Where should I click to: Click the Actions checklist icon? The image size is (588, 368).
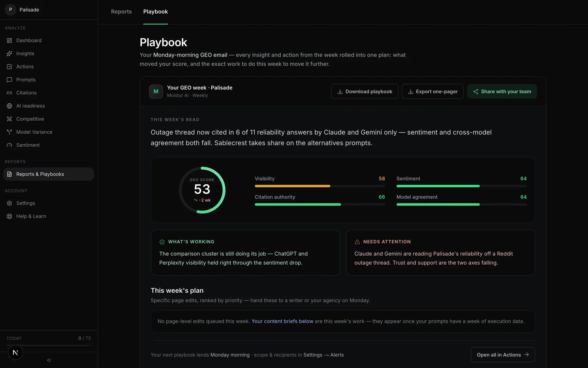click(9, 67)
